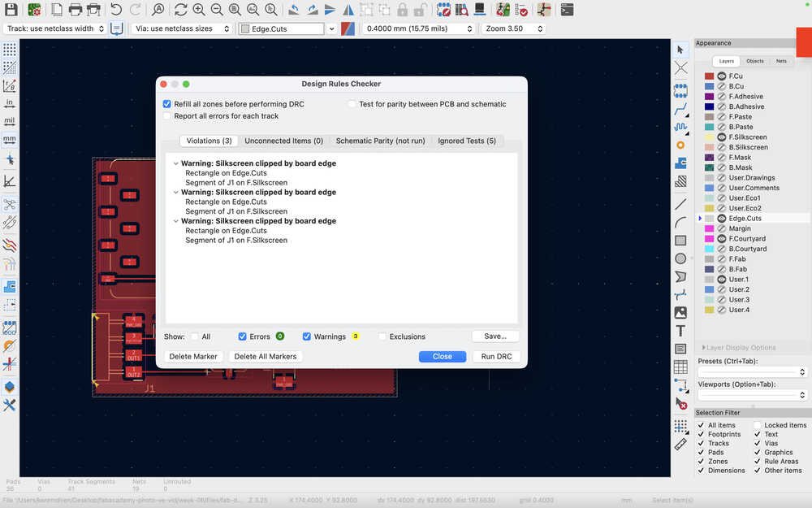Open the Viewports (Option+Tab) dropdown

coord(752,395)
